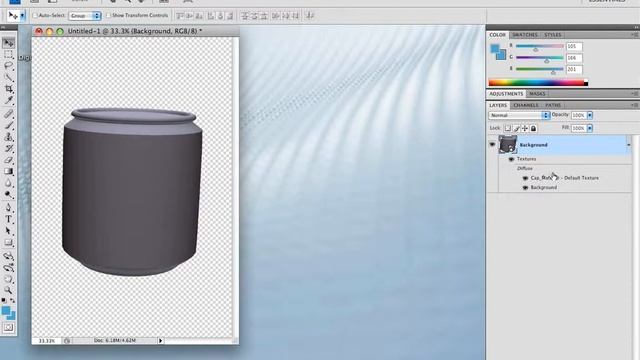Select the Healing Brush tool

8,114
